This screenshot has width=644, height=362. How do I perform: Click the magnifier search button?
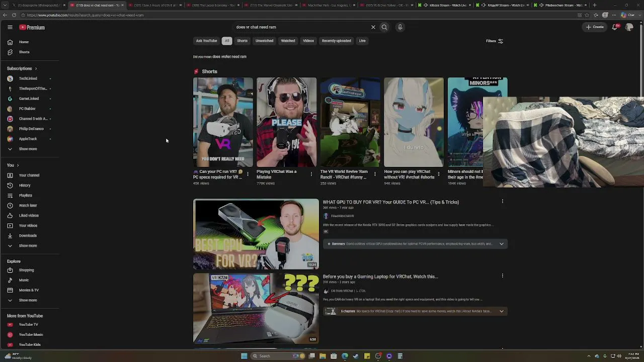point(384,27)
